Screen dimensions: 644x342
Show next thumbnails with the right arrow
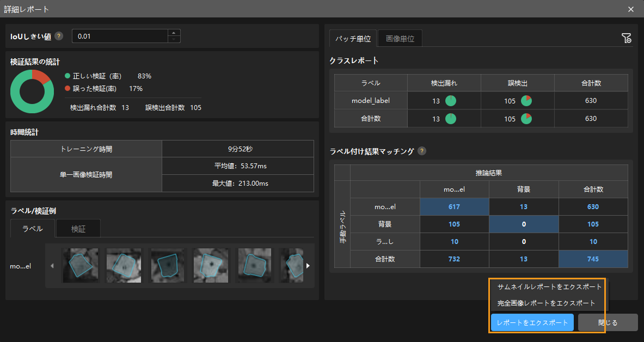tap(308, 266)
